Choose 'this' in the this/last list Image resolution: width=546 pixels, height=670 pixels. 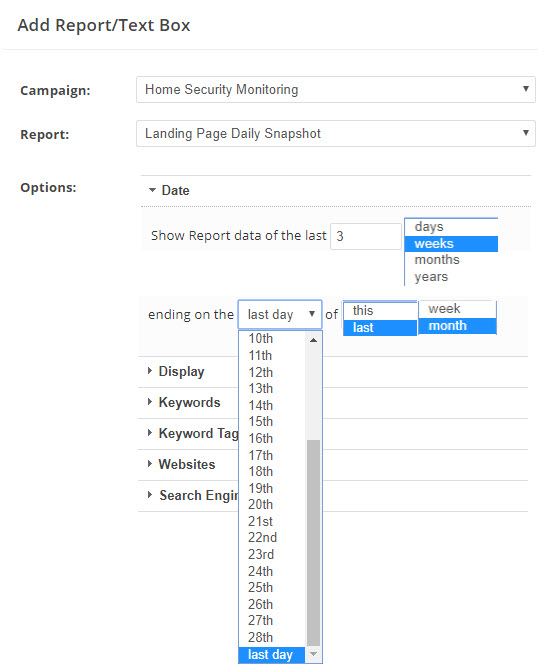tap(380, 311)
